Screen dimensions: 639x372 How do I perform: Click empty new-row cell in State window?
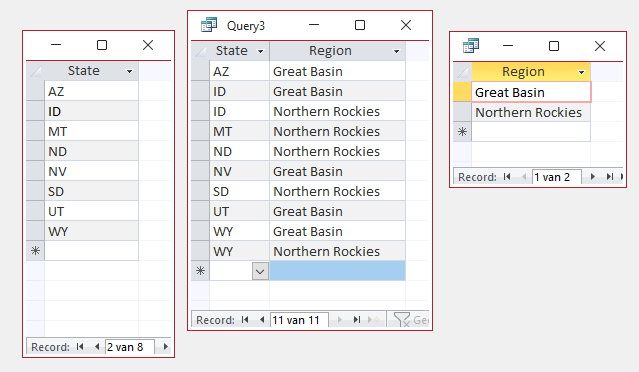tap(91, 251)
